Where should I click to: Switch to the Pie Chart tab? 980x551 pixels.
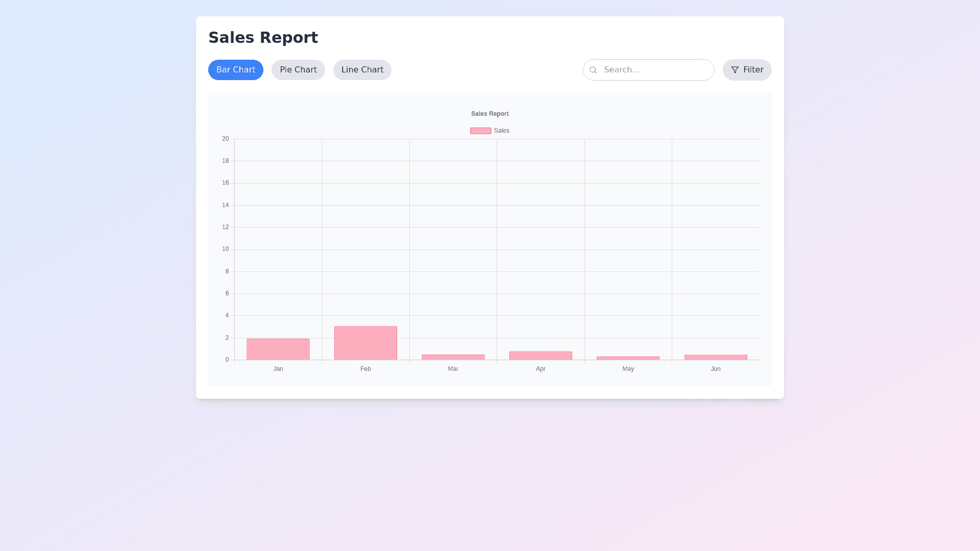tap(298, 70)
